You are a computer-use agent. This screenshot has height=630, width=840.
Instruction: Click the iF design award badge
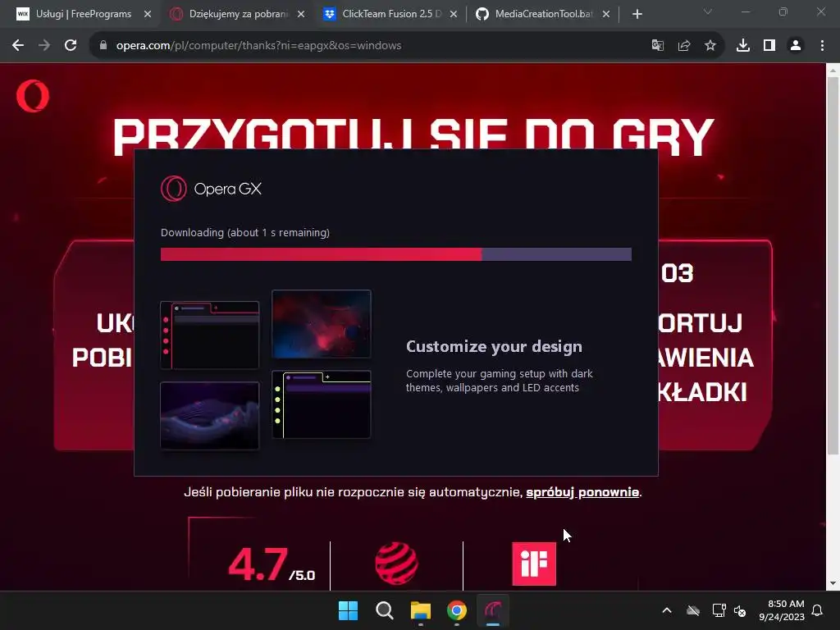point(534,564)
